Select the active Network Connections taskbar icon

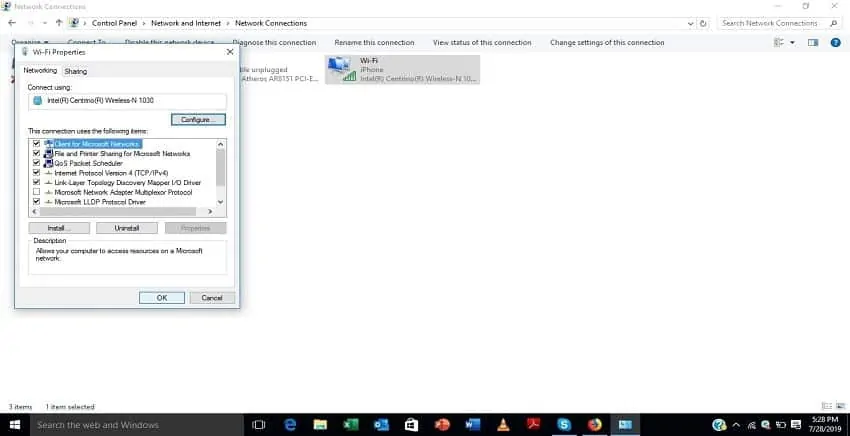[625, 425]
